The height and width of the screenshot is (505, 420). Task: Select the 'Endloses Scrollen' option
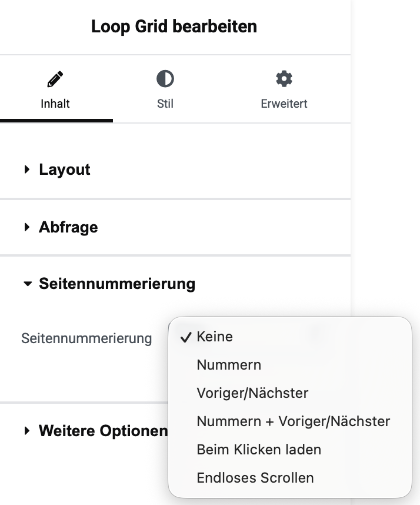[255, 478]
